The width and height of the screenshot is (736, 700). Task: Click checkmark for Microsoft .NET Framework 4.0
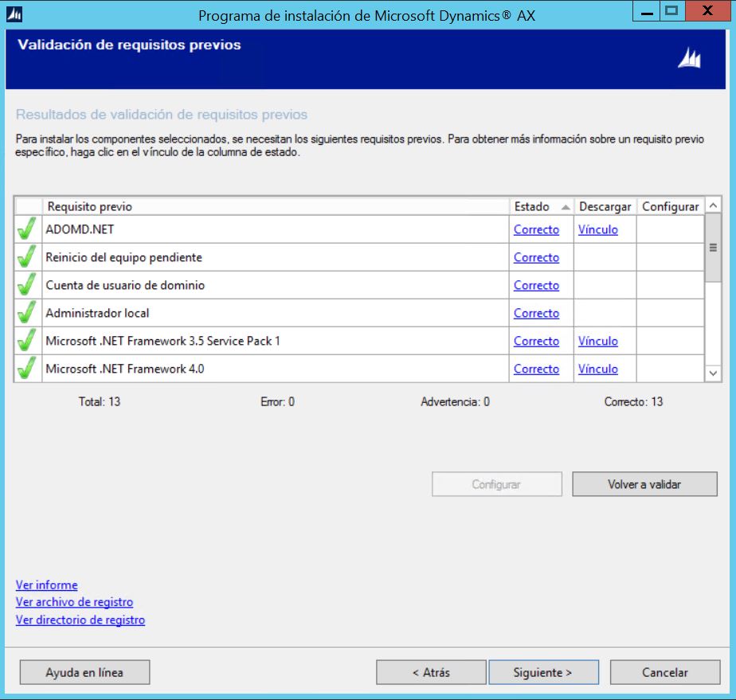point(27,368)
